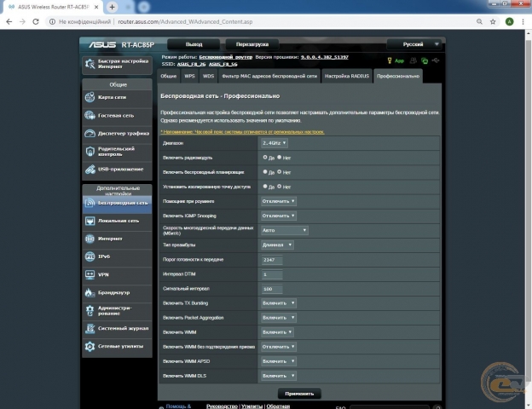Open the WMM DLS dropdown
Image resolution: width=532 pixels, height=409 pixels.
pyautogui.click(x=279, y=376)
